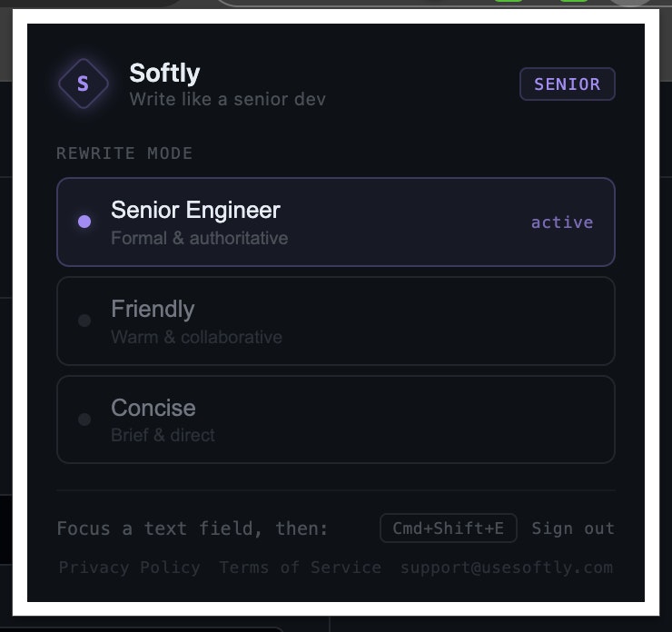Click the 'Brief & direct' description
The width and height of the screenshot is (672, 632).
[x=163, y=435]
